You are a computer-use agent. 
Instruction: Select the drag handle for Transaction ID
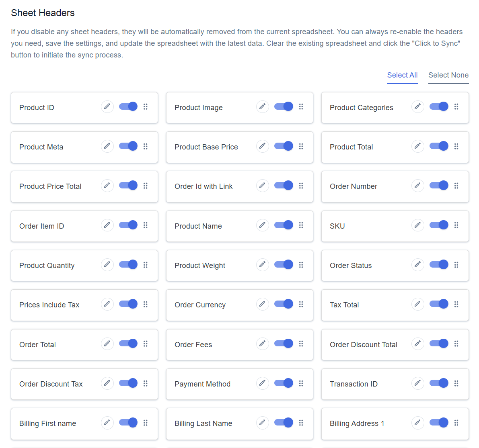(x=456, y=383)
